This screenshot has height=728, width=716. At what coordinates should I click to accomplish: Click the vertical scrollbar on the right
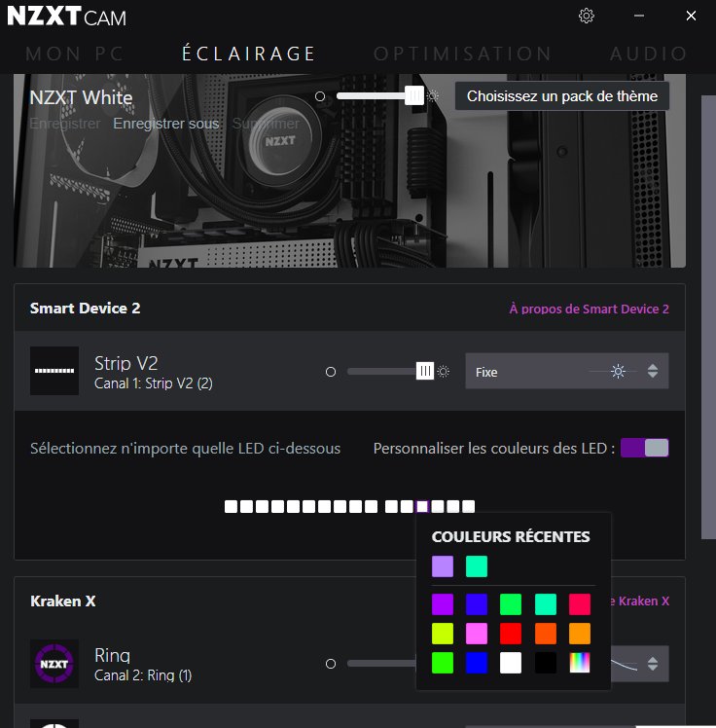tap(708, 317)
